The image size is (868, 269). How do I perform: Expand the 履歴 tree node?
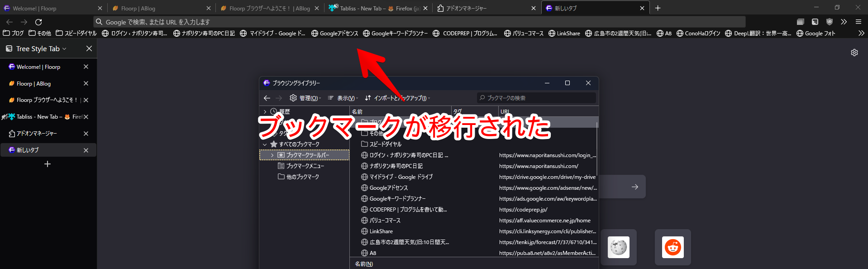265,111
